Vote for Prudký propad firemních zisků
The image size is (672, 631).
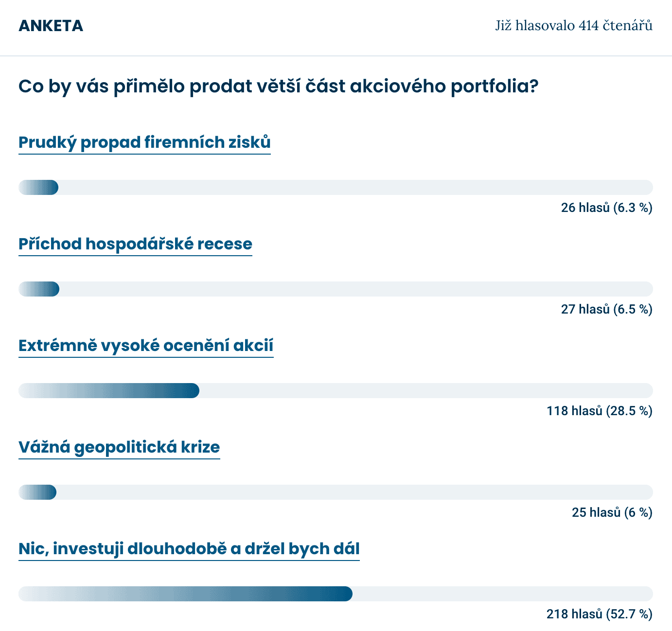pyautogui.click(x=144, y=142)
